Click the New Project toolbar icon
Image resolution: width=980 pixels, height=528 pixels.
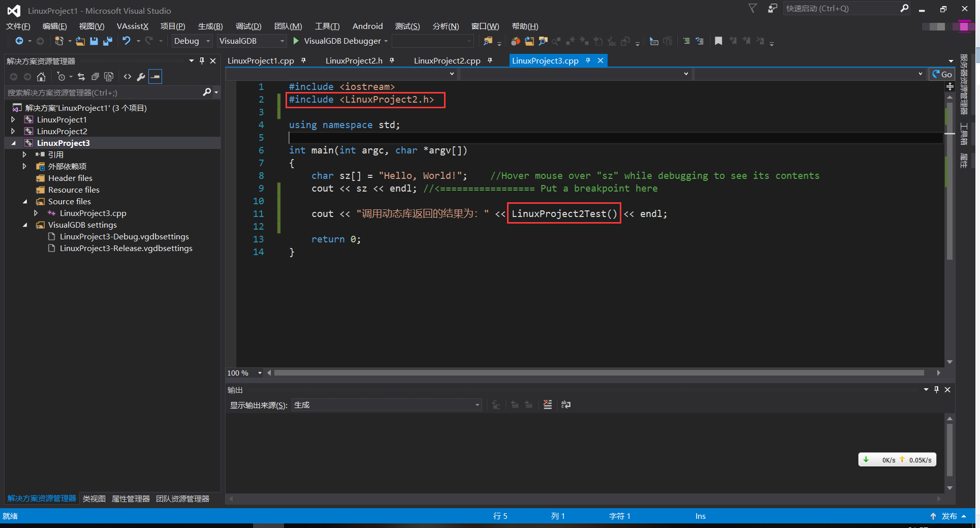coord(59,41)
